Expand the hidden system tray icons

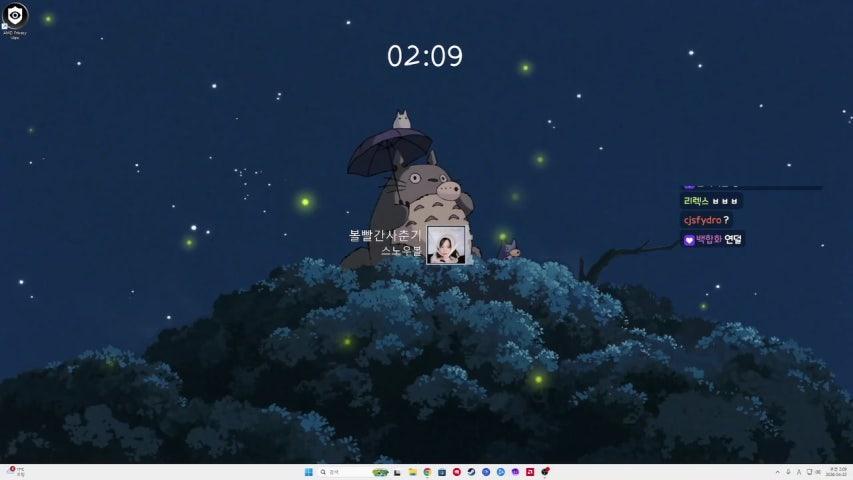pyautogui.click(x=777, y=472)
